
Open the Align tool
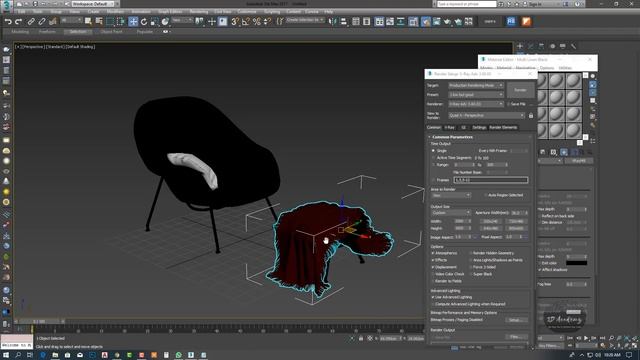point(343,21)
